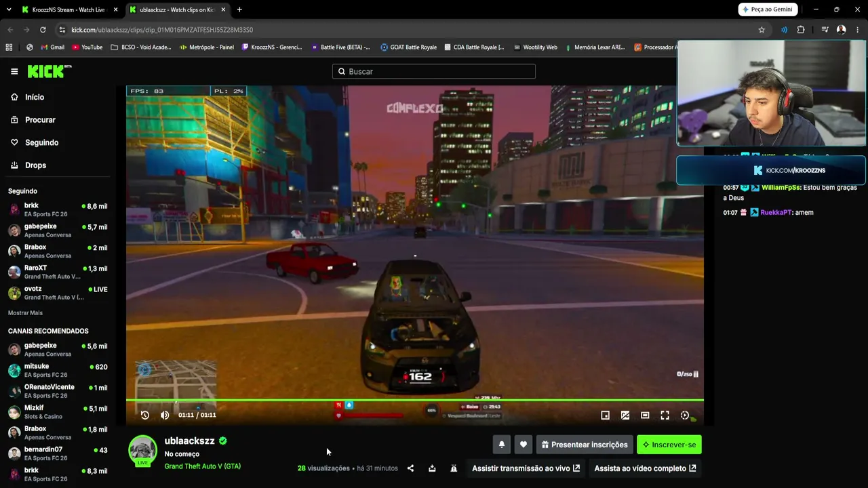Click the clip progress bar

pos(415,401)
